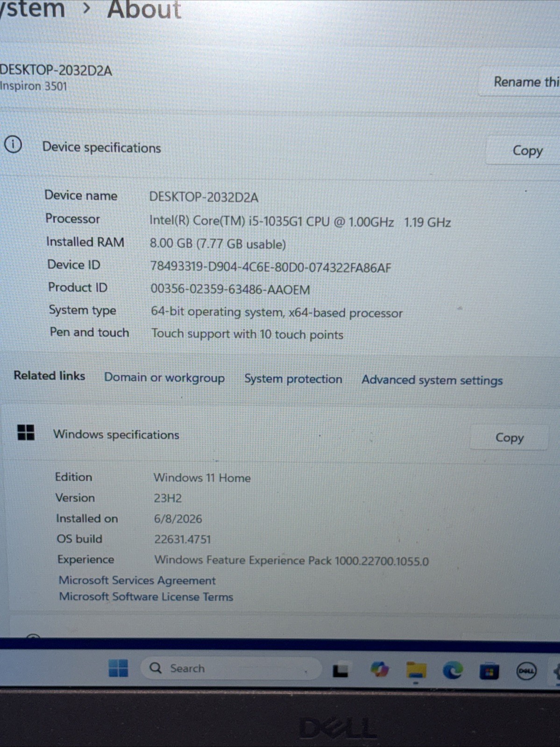The height and width of the screenshot is (747, 560).
Task: Select the installed on 6/8/2026 date
Action: pos(178,519)
